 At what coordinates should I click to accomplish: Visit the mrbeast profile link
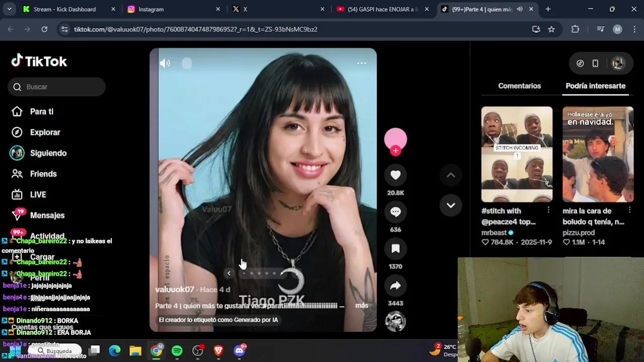pos(494,233)
